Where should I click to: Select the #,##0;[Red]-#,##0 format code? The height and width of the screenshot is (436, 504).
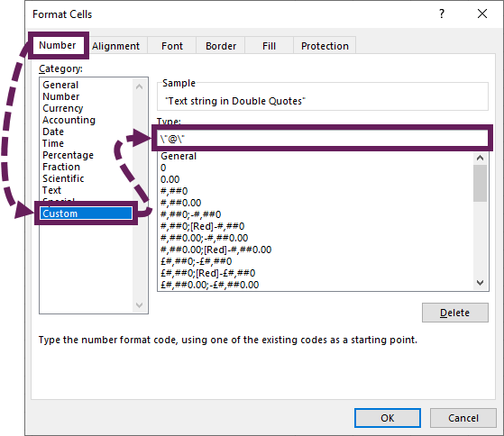point(203,226)
